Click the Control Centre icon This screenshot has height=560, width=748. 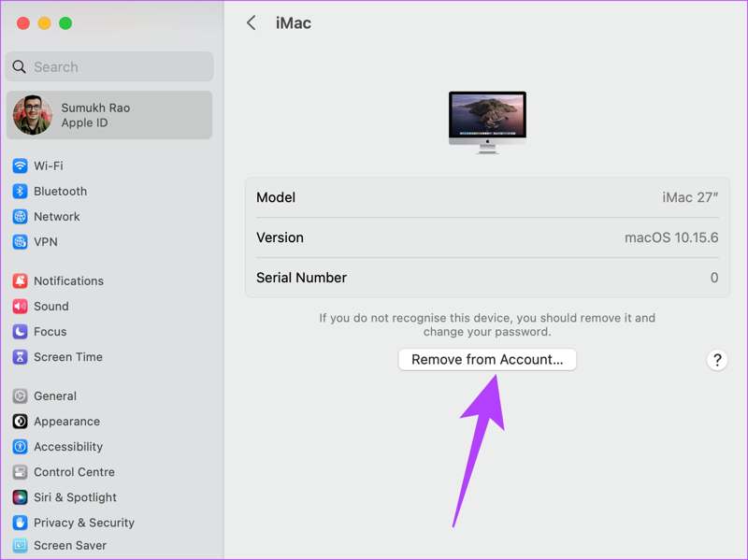tap(20, 472)
